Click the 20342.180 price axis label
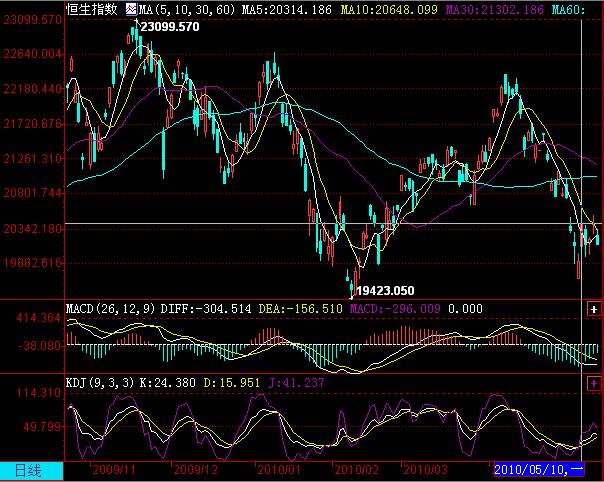This screenshot has width=604, height=482. tap(32, 229)
